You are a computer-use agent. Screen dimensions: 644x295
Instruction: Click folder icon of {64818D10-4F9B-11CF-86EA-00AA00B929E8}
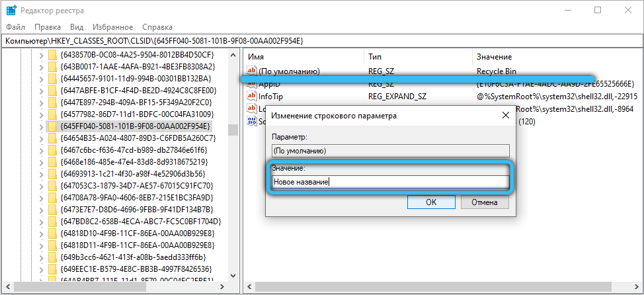pyautogui.click(x=52, y=233)
